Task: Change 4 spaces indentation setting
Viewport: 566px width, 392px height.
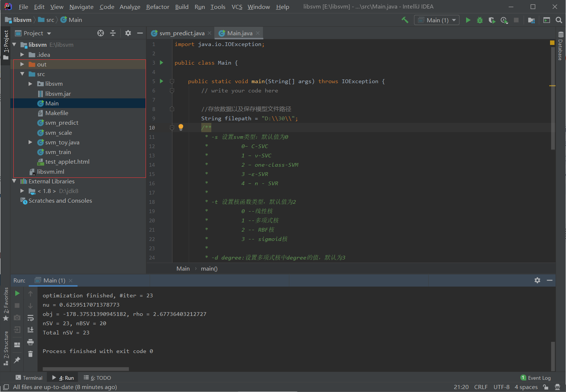Action: (526, 387)
